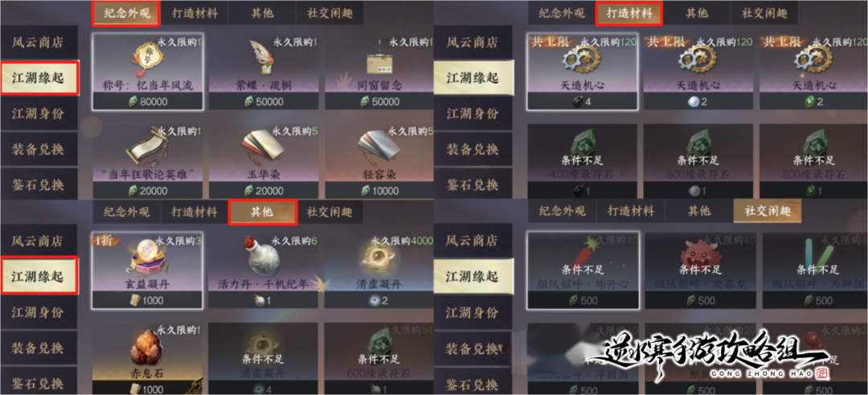
Task: Click the locked 400缘录符石 item
Action: (582, 161)
